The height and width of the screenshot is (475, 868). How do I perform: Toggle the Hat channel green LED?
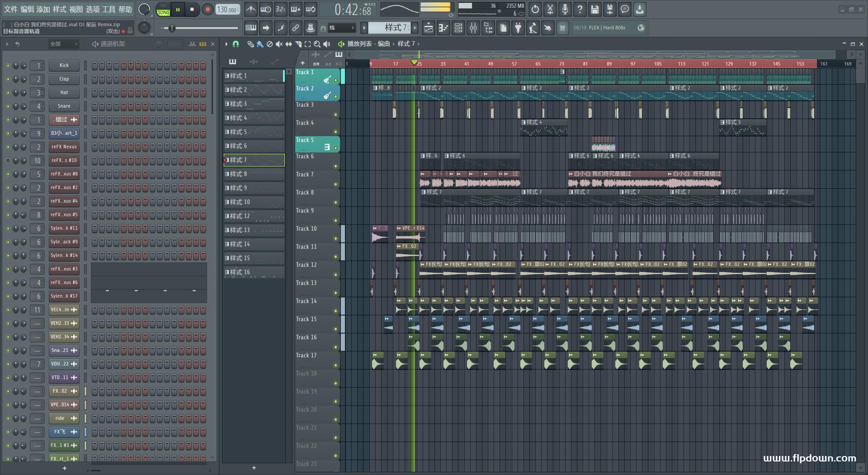[x=8, y=93]
